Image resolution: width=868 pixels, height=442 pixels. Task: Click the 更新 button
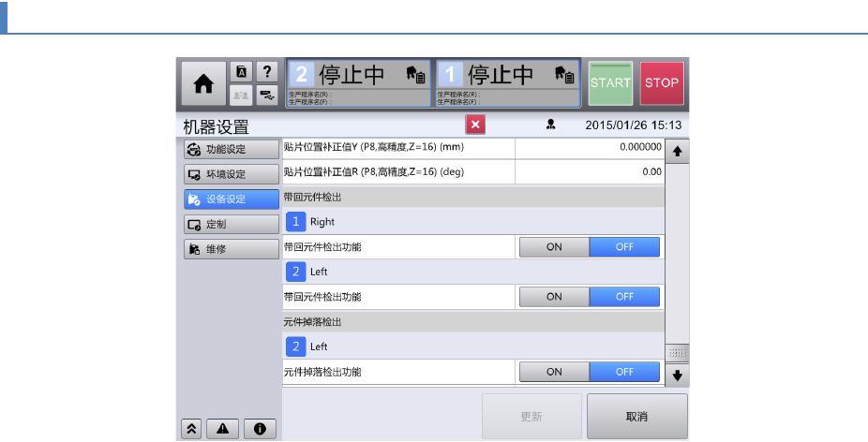(531, 417)
